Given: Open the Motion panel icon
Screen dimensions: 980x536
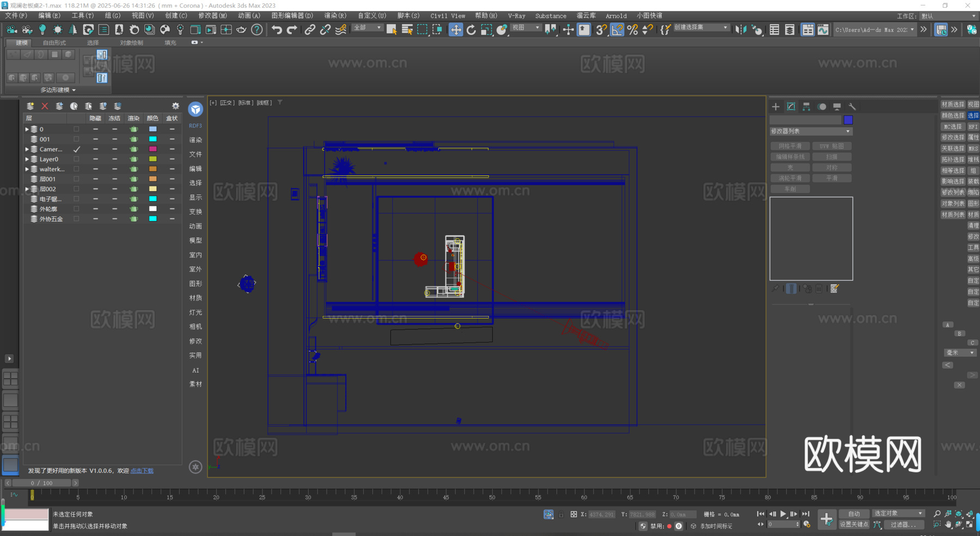Looking at the screenshot, I should pyautogui.click(x=822, y=106).
